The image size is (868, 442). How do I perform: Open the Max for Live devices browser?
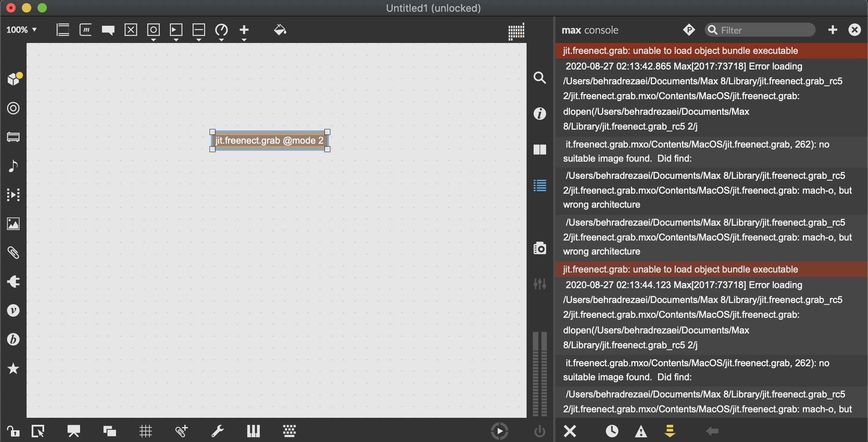click(13, 137)
